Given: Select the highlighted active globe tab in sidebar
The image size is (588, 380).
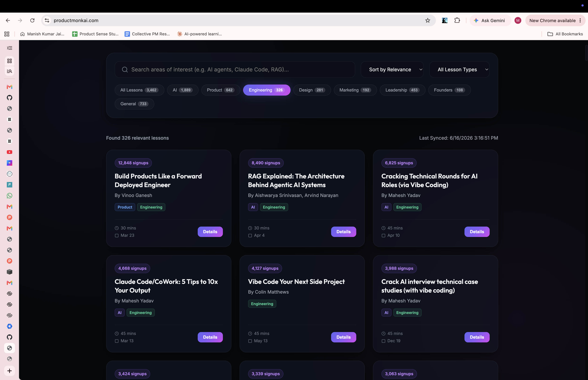Looking at the screenshot, I should (x=9, y=348).
